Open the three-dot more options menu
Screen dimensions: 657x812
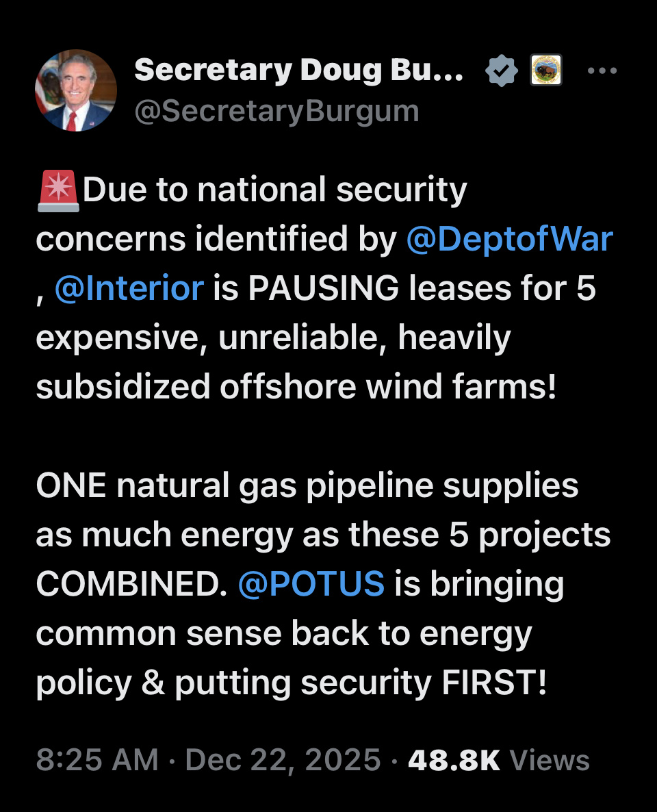602,71
